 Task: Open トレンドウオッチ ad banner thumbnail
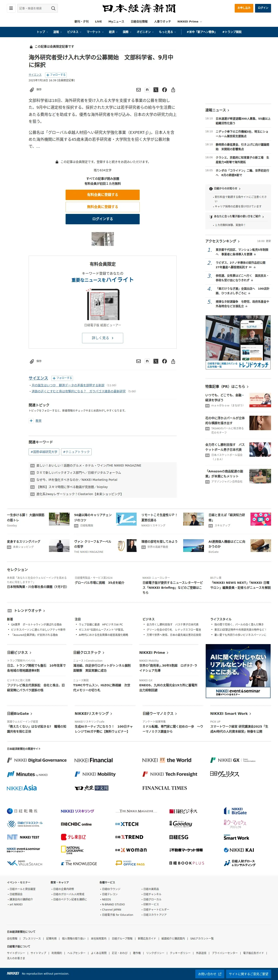click(238, 342)
